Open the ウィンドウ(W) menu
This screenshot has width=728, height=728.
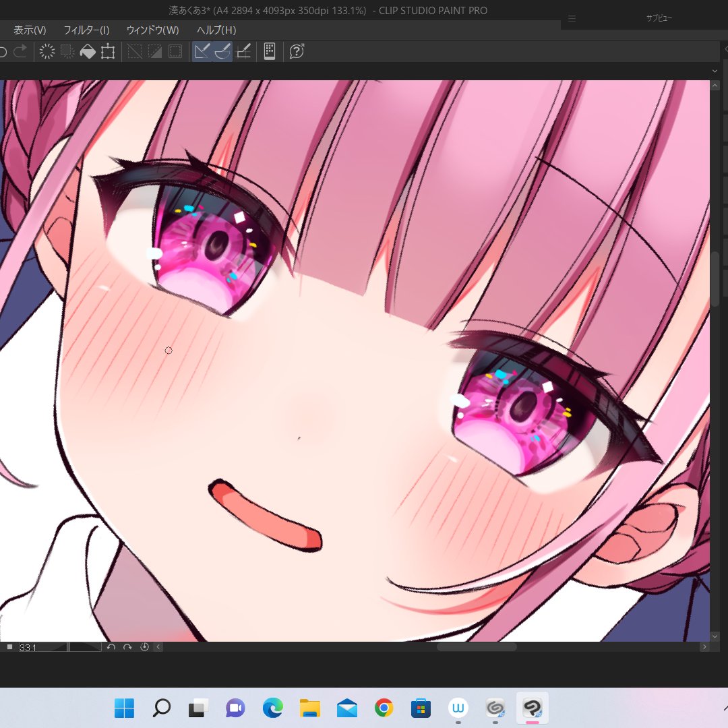point(153,30)
